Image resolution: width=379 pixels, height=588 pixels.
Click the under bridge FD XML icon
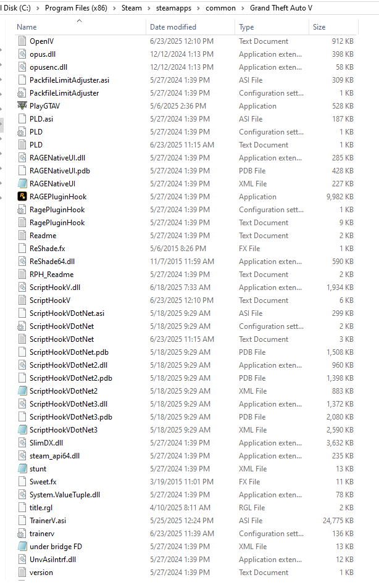click(x=22, y=547)
